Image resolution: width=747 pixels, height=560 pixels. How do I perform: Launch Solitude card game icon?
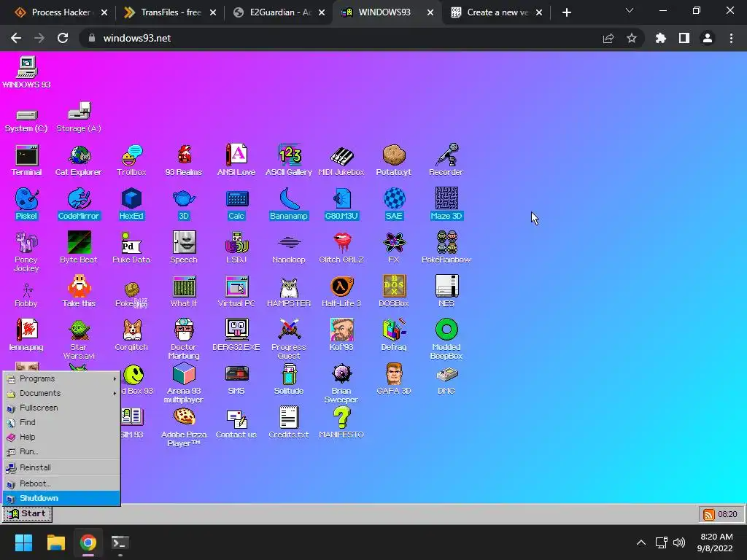point(289,379)
